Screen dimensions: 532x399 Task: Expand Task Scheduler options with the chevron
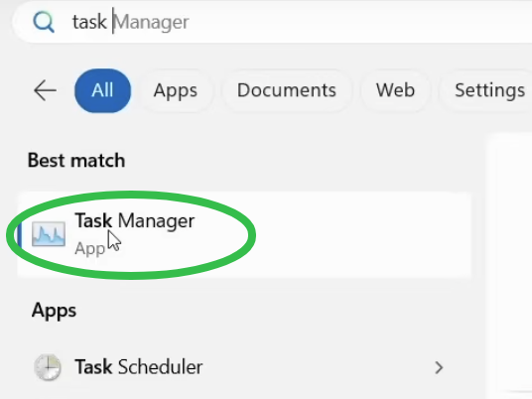click(439, 367)
